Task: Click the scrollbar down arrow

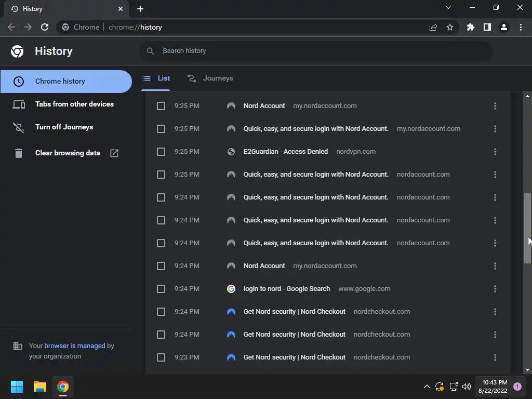Action: click(527, 370)
